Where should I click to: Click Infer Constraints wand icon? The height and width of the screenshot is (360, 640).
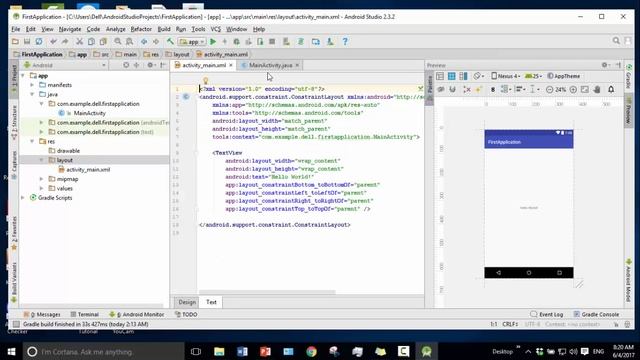478,89
